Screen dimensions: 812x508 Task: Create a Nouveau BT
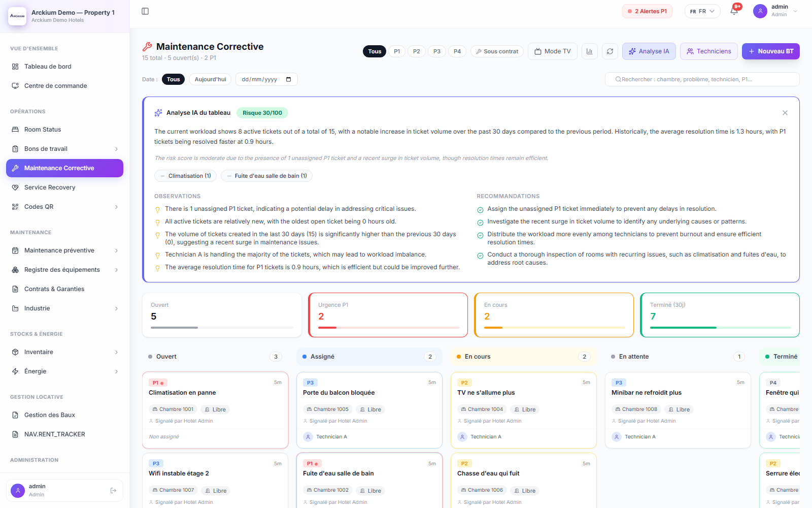771,51
